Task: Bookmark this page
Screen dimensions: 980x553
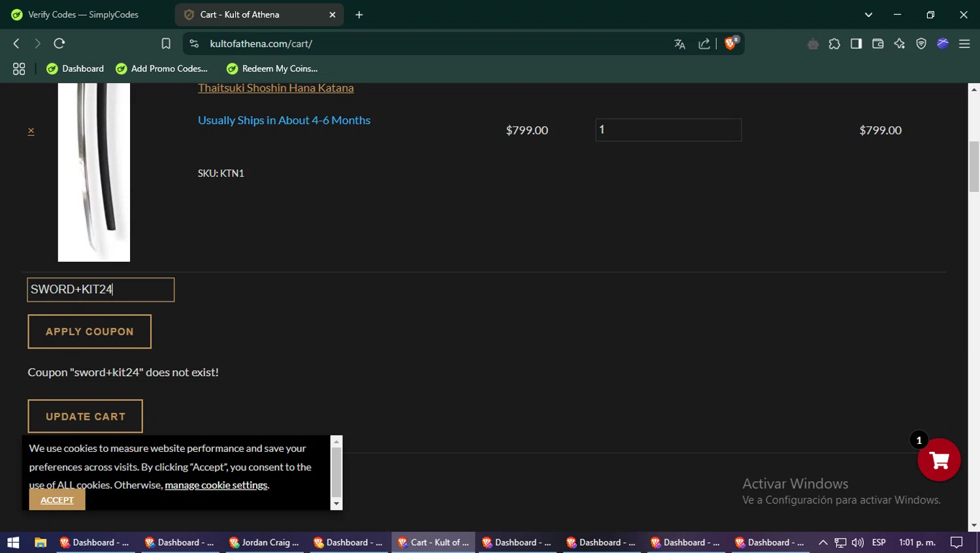Action: tap(166, 44)
